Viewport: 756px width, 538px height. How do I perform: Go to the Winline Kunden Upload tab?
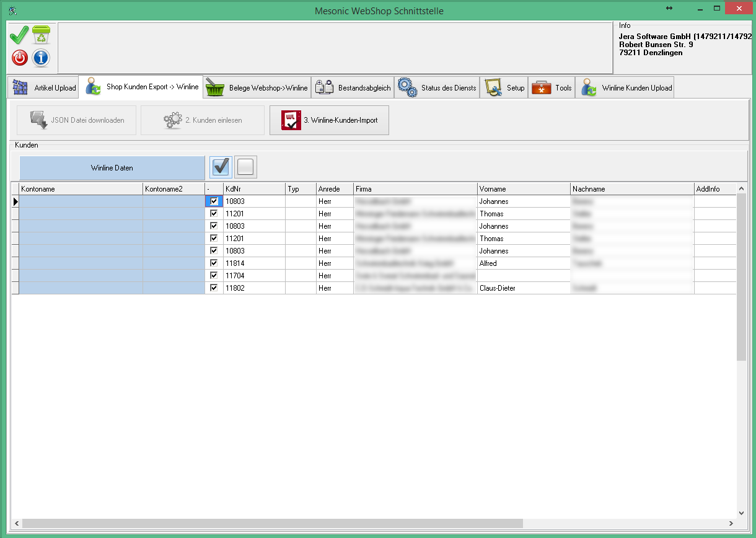[x=626, y=87]
